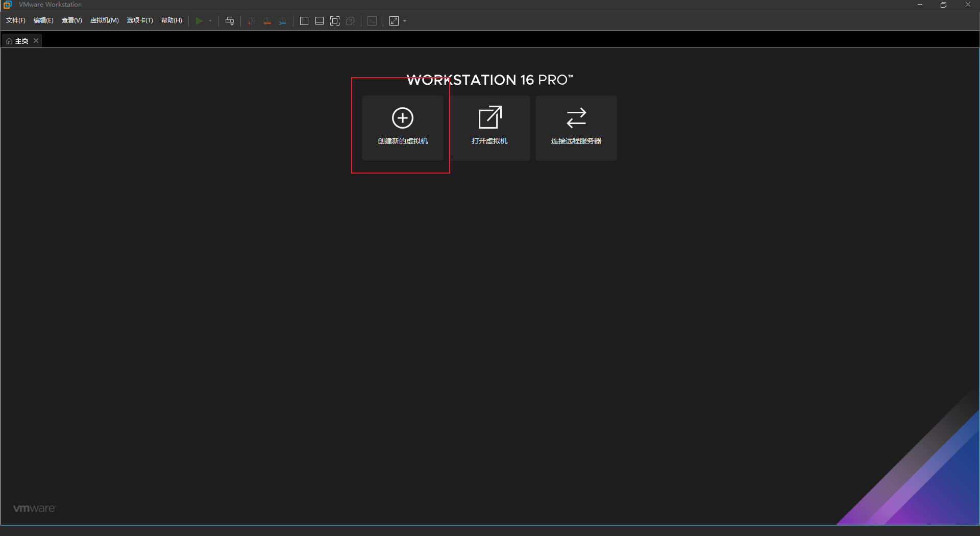
Task: Click the green power on play icon
Action: [x=199, y=21]
